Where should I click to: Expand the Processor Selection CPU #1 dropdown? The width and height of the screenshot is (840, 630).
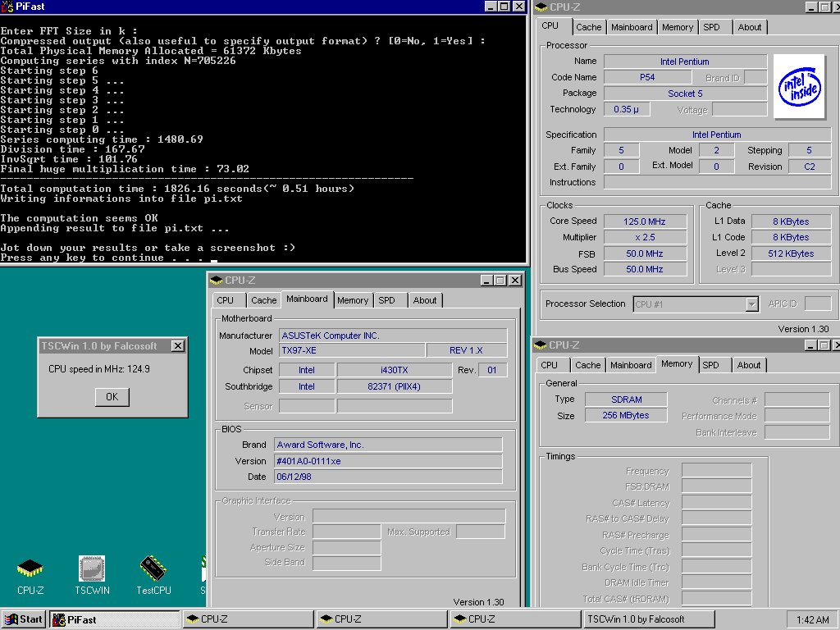752,304
